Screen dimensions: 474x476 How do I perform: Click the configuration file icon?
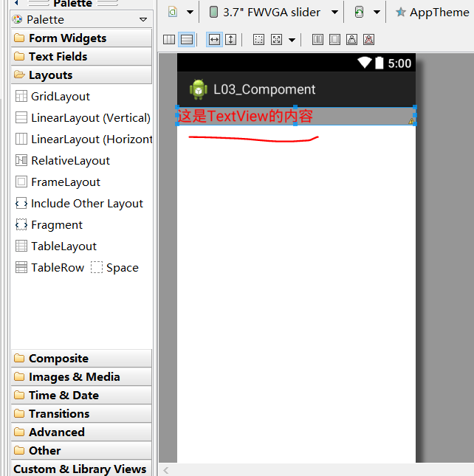click(x=173, y=12)
